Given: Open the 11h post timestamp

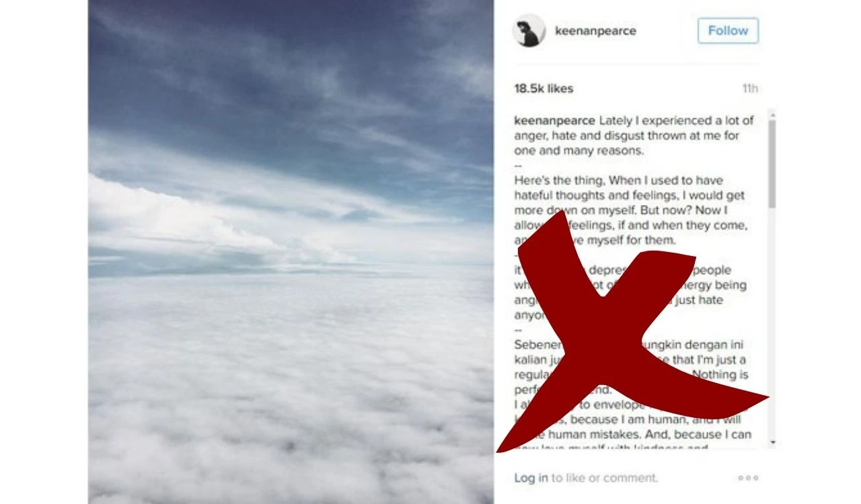Looking at the screenshot, I should (x=750, y=89).
